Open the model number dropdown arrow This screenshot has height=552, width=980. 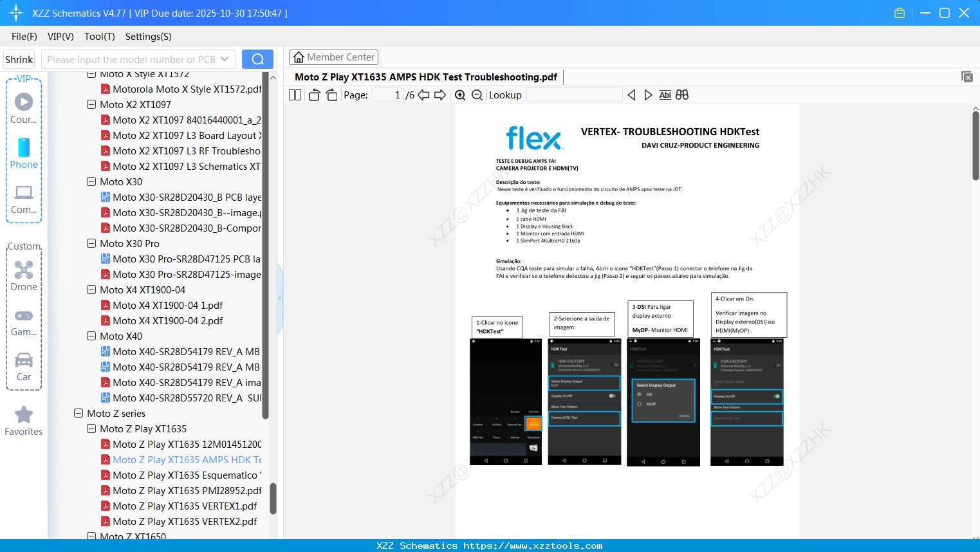pyautogui.click(x=225, y=59)
